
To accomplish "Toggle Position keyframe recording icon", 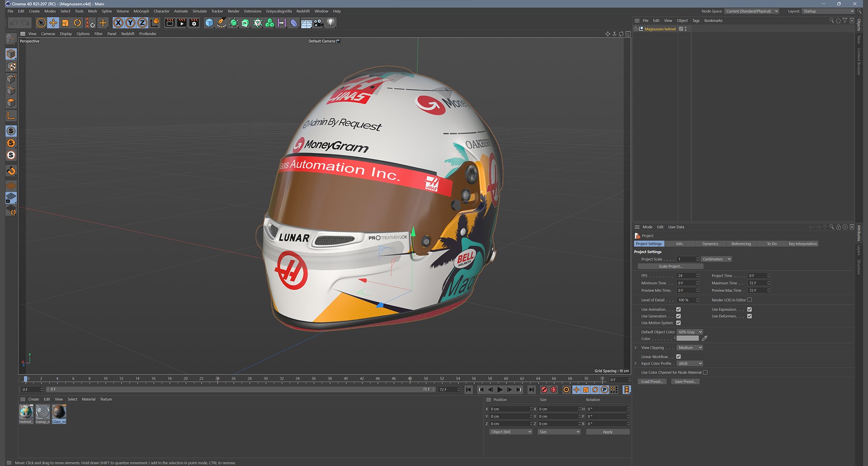I will [x=576, y=390].
